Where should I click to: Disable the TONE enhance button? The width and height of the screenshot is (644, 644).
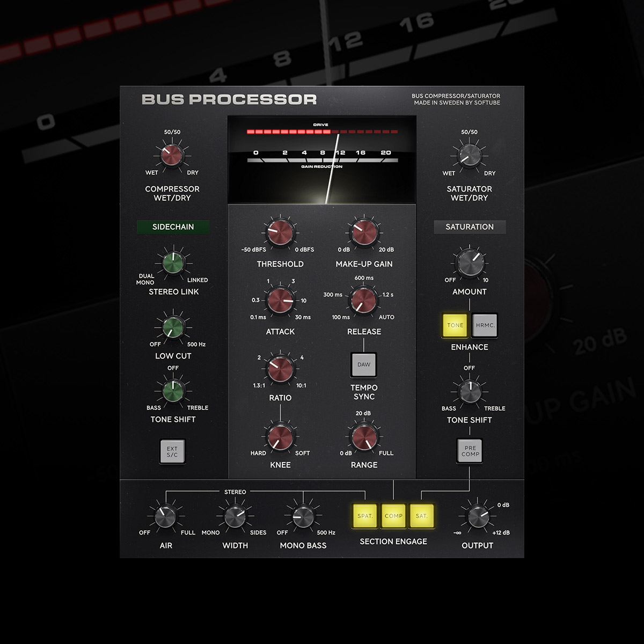[x=455, y=325]
